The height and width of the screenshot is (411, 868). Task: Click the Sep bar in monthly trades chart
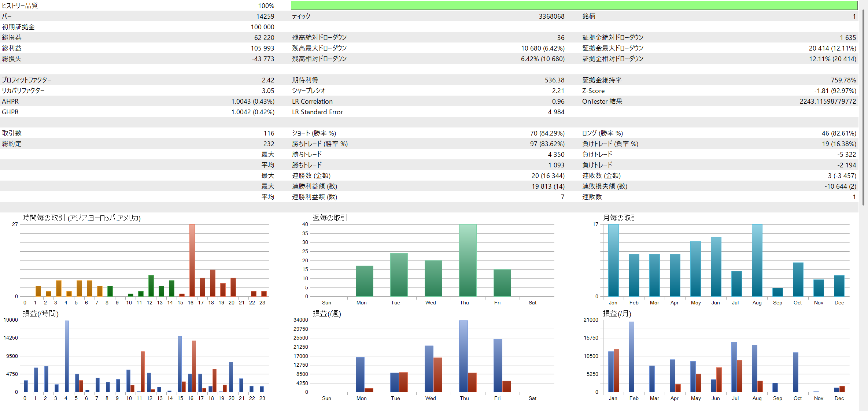point(777,292)
